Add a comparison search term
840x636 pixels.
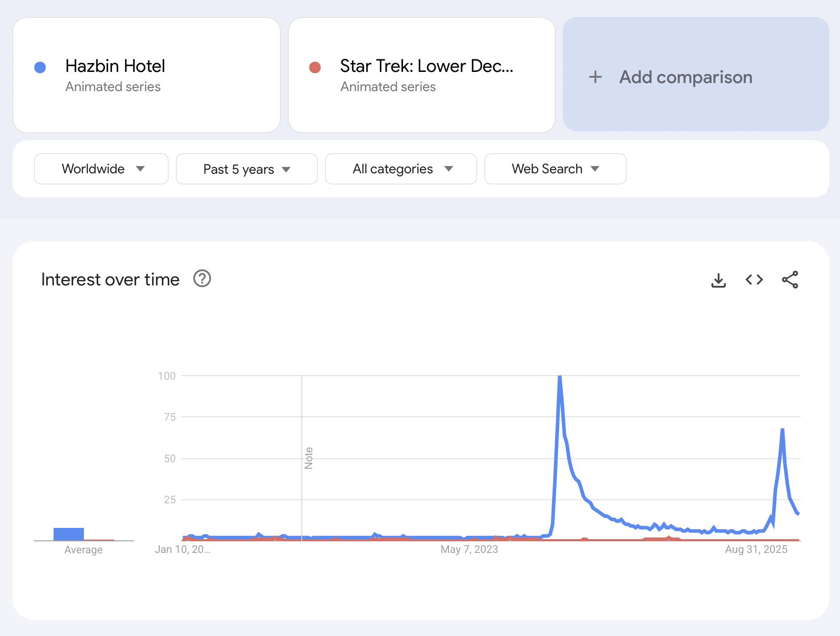click(x=696, y=74)
